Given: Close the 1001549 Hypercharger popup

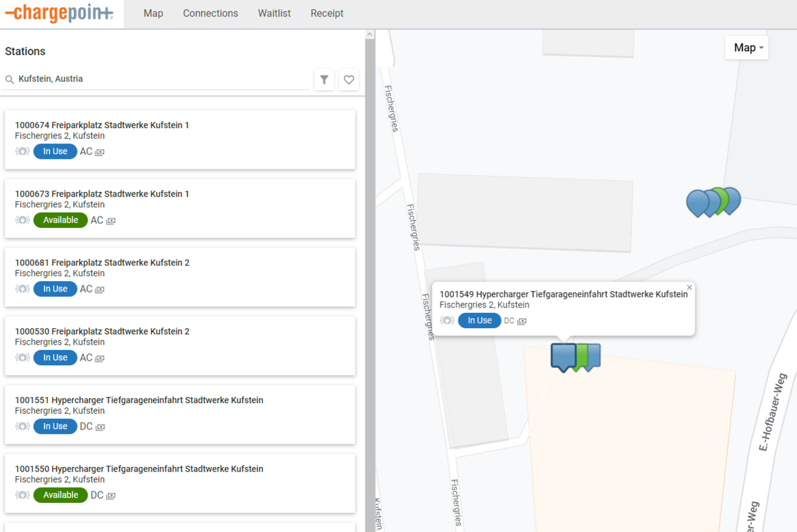Looking at the screenshot, I should click(x=689, y=288).
